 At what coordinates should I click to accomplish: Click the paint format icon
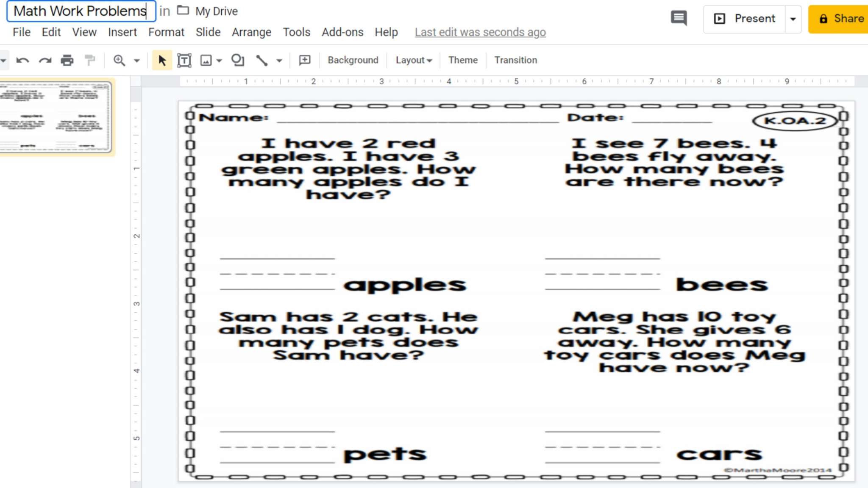(x=90, y=60)
